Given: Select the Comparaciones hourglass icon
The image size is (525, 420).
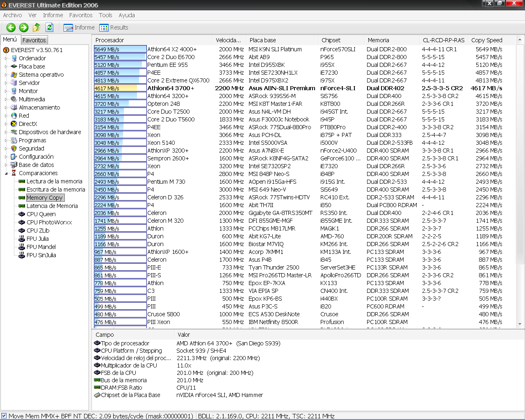Looking at the screenshot, I should pos(14,173).
